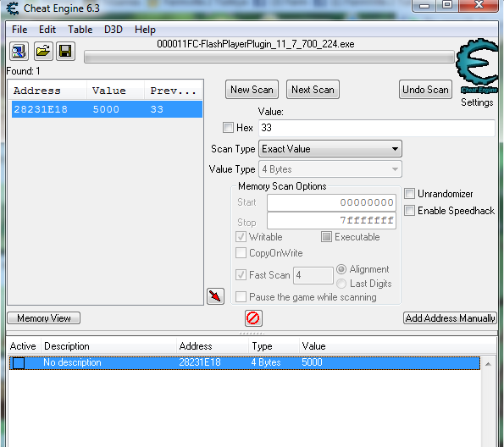
Task: Run Next Scan
Action: tap(313, 90)
